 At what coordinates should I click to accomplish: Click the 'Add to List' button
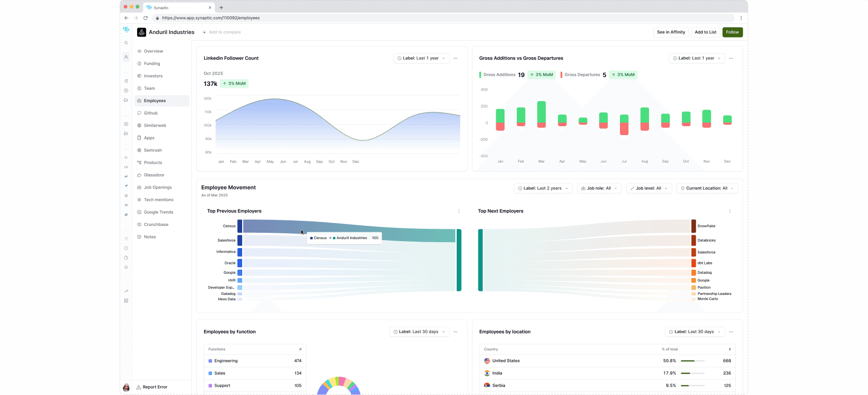coord(706,32)
